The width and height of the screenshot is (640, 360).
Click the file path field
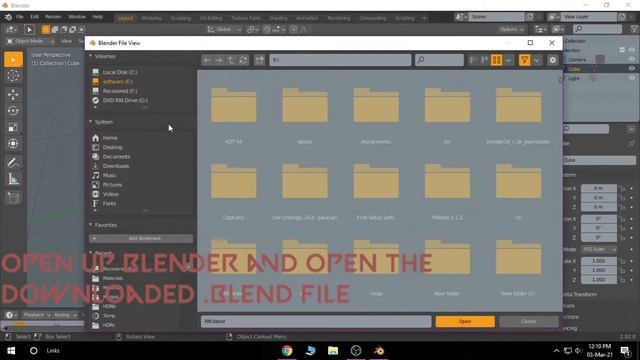(340, 60)
